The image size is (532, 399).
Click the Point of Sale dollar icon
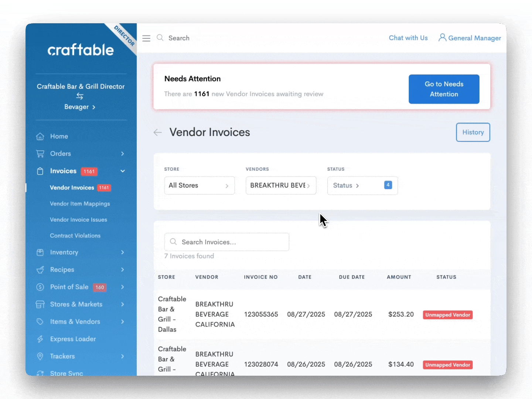click(x=40, y=287)
